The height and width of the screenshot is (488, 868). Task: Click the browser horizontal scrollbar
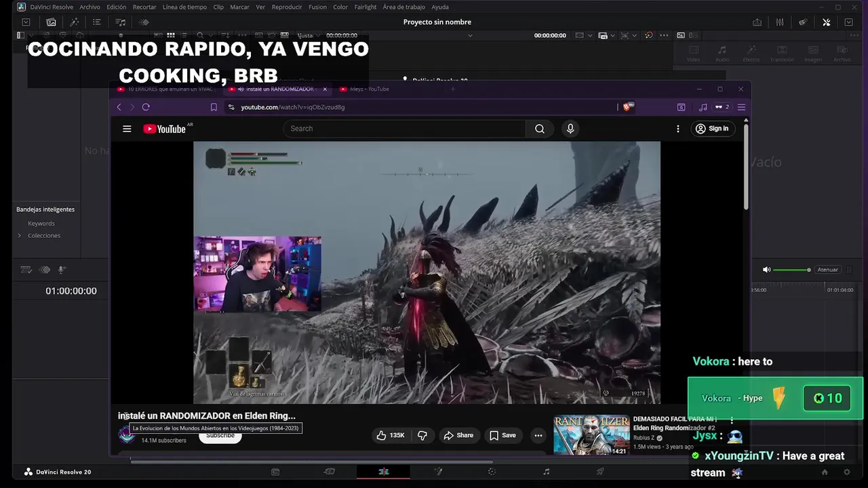pos(312,462)
